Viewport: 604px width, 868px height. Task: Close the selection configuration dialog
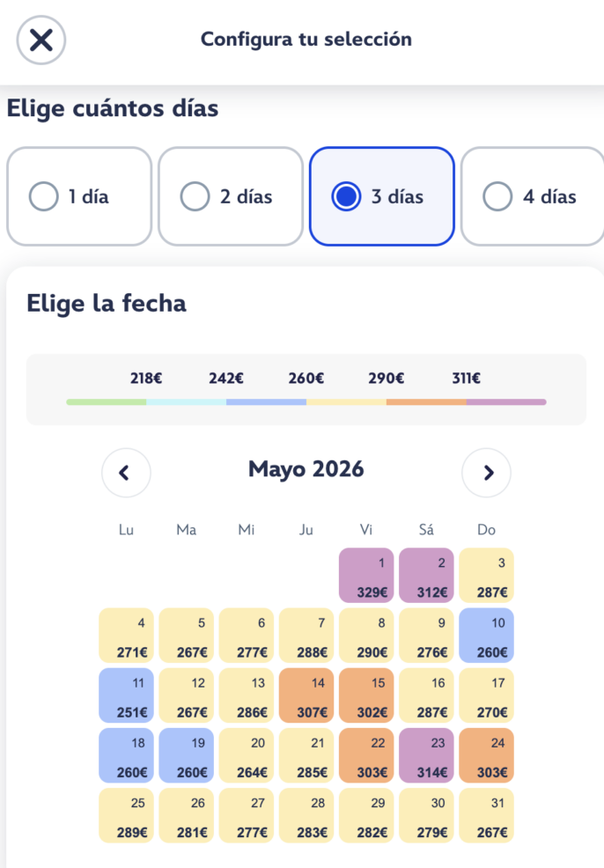click(x=41, y=40)
